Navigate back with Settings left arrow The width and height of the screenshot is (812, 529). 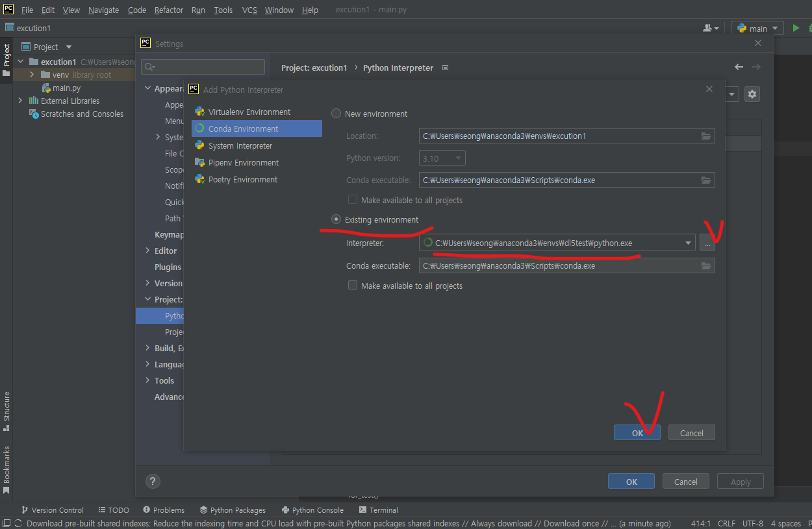(x=739, y=67)
